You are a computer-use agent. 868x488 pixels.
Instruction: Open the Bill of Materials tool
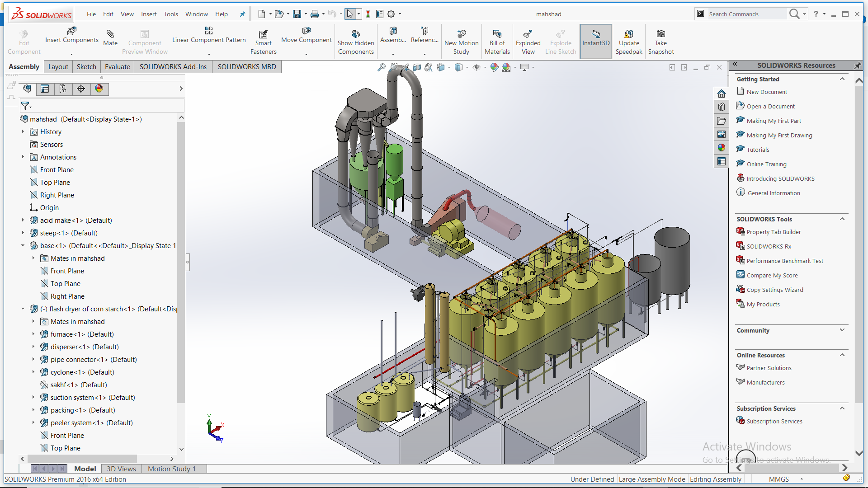coord(497,34)
